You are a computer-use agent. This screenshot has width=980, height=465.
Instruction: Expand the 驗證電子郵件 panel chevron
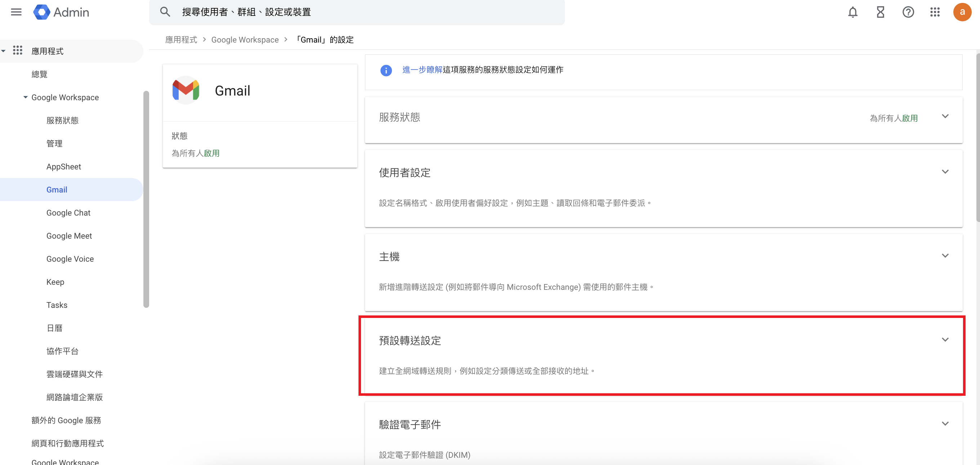945,424
